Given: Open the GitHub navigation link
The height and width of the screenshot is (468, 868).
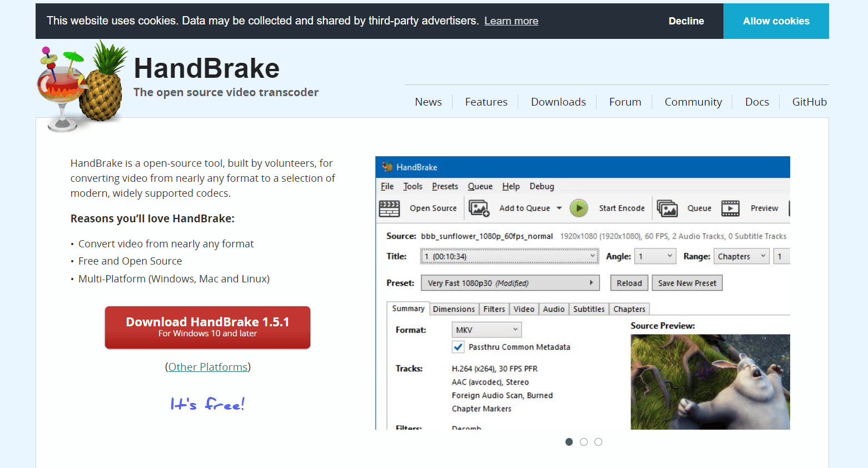Looking at the screenshot, I should (809, 102).
